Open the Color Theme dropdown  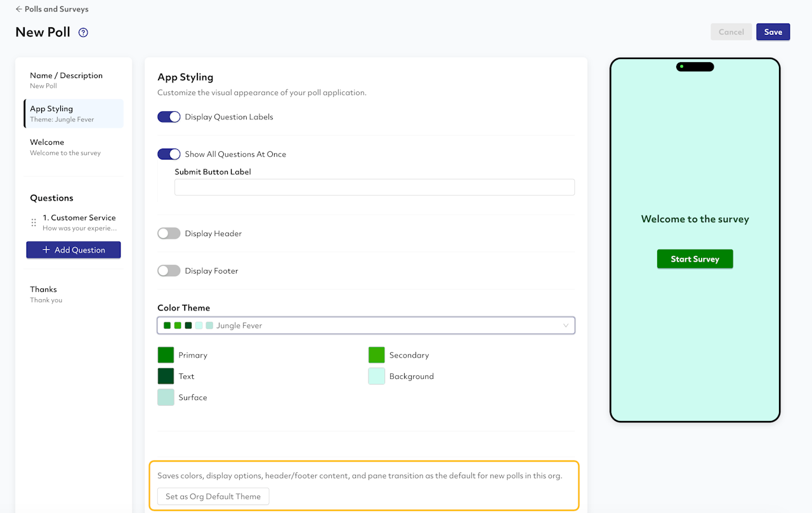366,326
